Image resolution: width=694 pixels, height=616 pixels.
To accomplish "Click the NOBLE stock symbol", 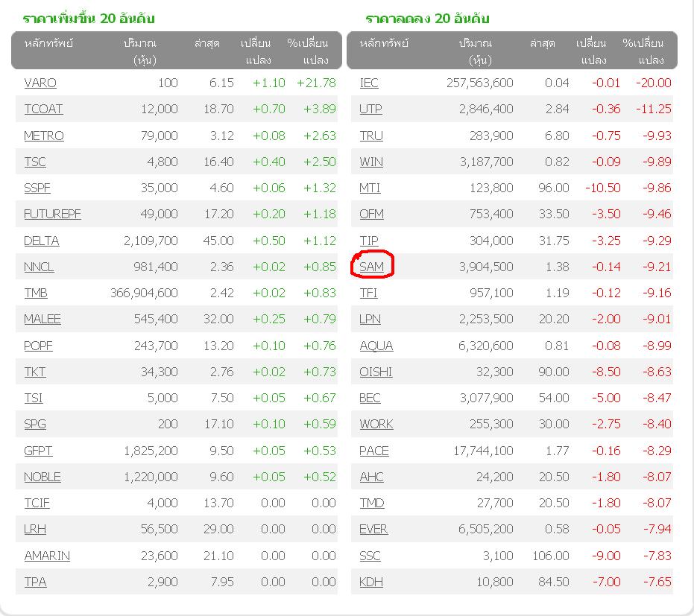I will click(42, 477).
